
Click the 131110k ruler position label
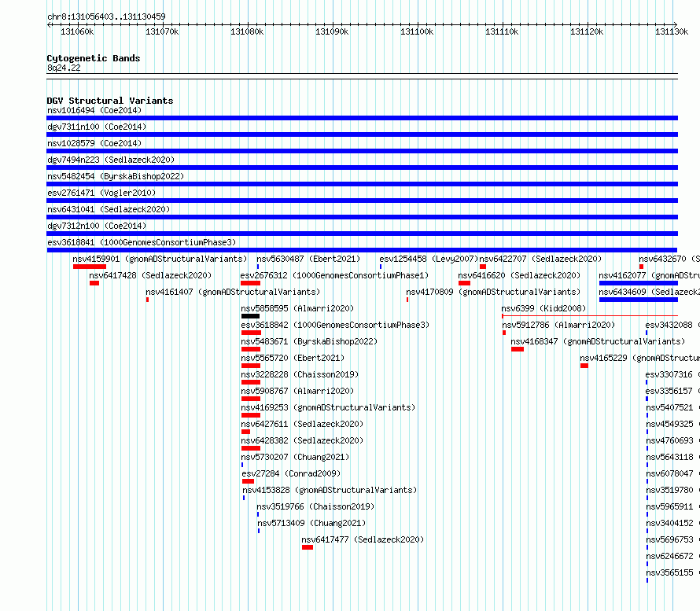tap(502, 31)
